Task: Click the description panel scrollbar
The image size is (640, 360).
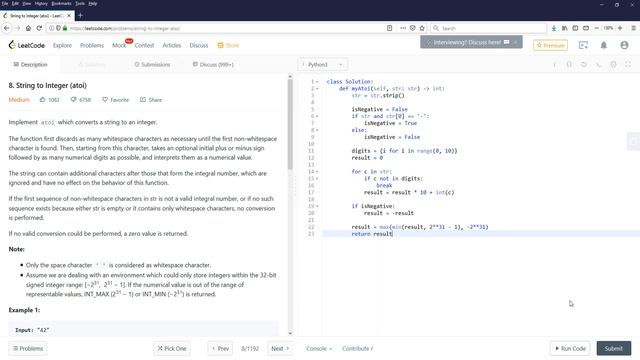Action: 290,124
